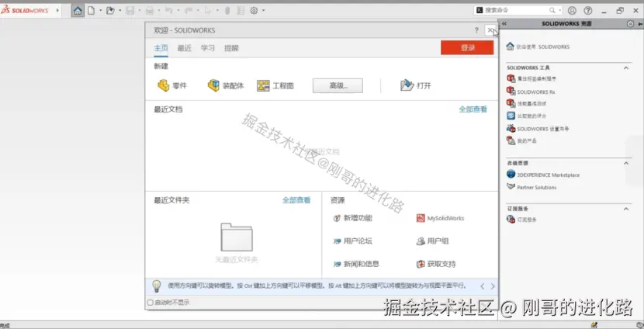Click the main window Help question icon

[x=588, y=10]
